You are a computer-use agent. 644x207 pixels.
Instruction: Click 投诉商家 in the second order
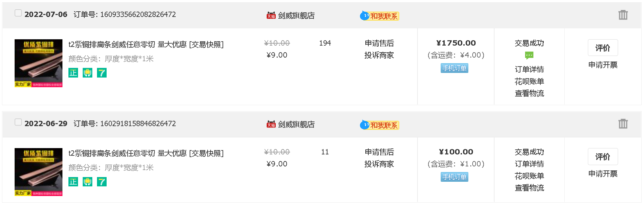point(379,164)
